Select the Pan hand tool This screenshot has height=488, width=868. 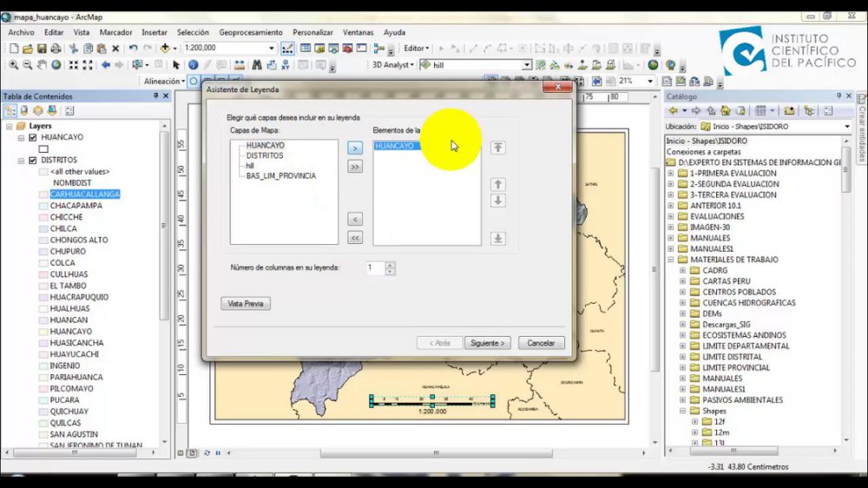pyautogui.click(x=42, y=65)
